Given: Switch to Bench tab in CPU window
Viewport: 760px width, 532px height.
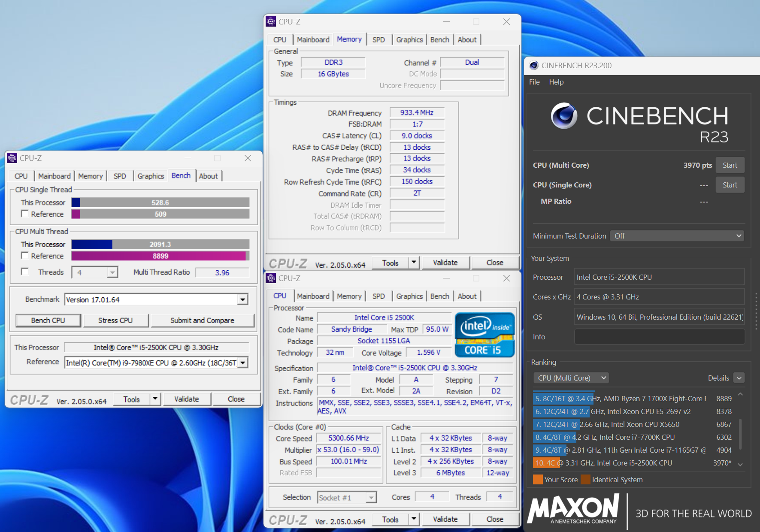Looking at the screenshot, I should click(x=440, y=296).
